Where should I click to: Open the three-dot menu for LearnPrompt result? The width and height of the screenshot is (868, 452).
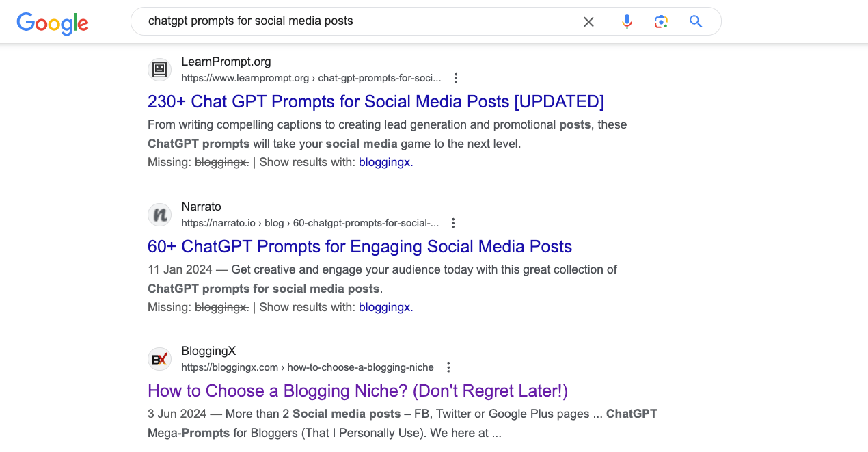click(456, 78)
